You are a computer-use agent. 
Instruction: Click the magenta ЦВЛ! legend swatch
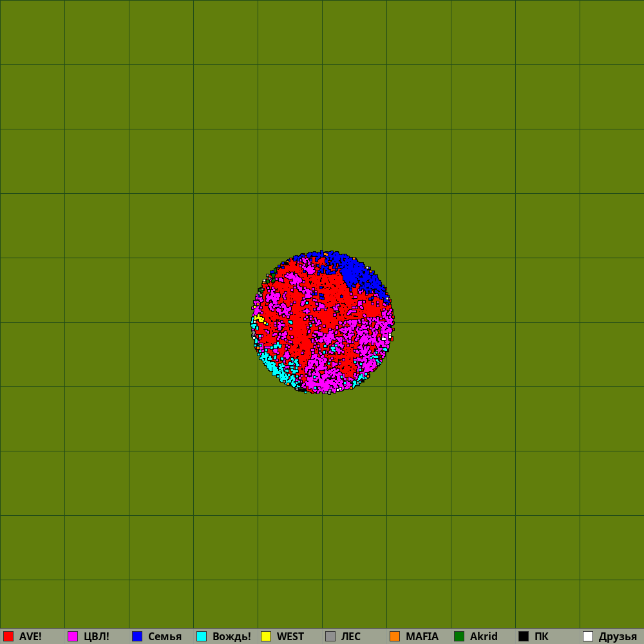click(73, 636)
